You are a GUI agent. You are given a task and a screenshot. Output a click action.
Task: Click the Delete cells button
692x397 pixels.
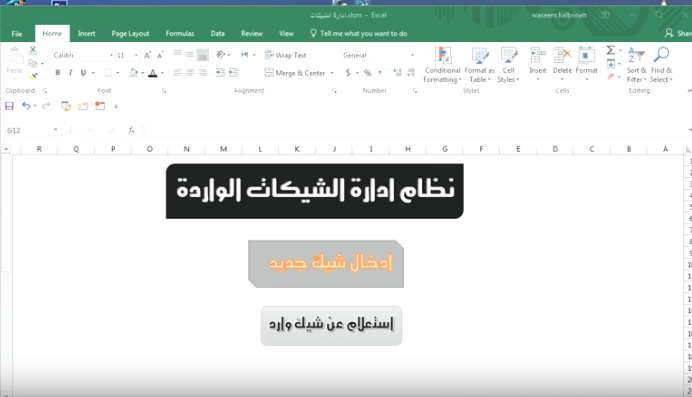tap(562, 64)
